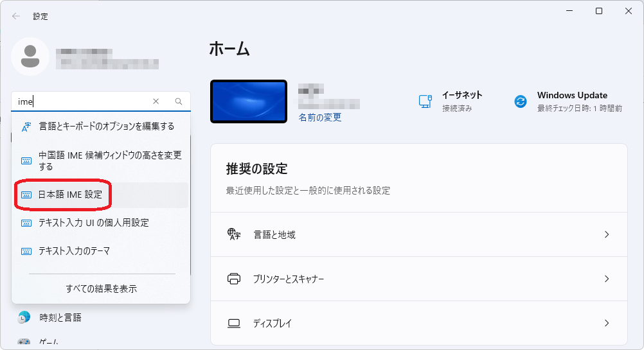
Task: Choose 中国語 IME 候補ウィンドウ search result
Action: coord(109,161)
